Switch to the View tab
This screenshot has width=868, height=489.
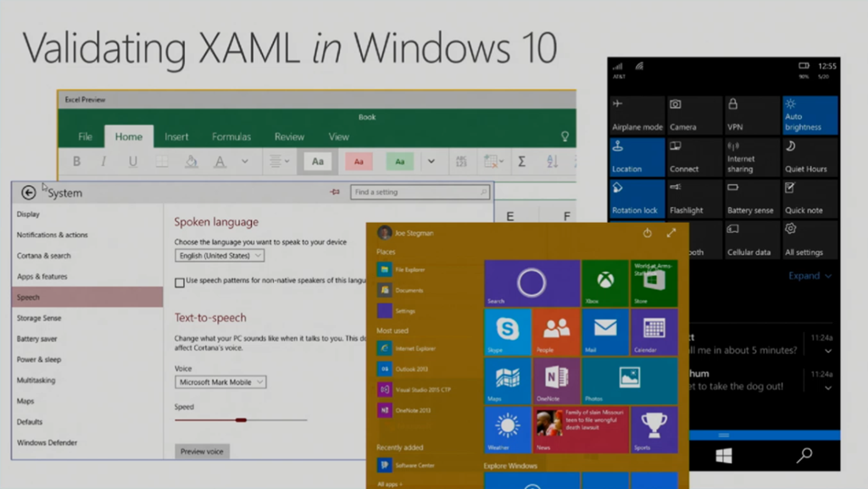tap(339, 136)
